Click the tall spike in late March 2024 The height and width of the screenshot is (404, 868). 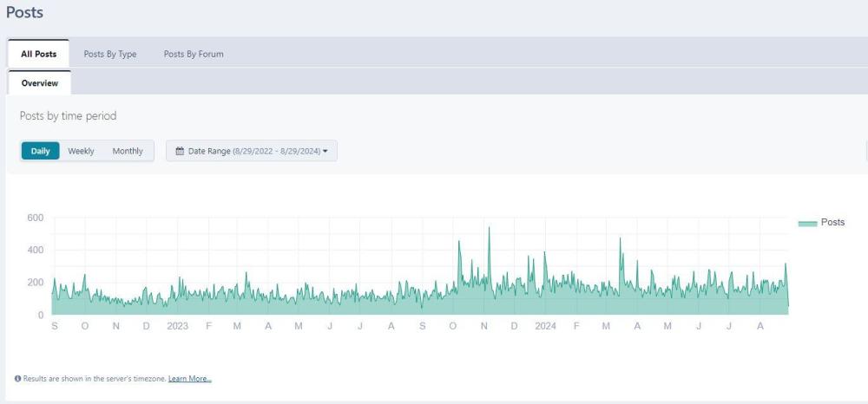(620, 239)
